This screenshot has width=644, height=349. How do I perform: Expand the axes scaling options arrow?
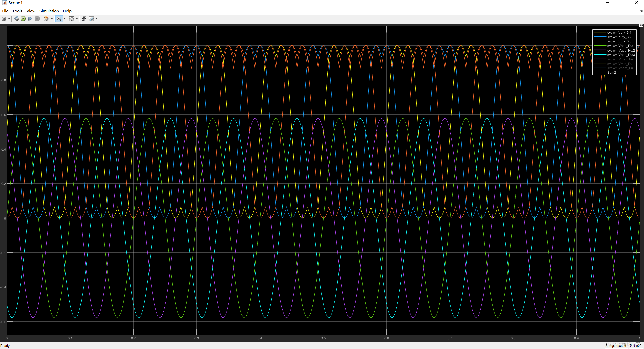click(77, 19)
